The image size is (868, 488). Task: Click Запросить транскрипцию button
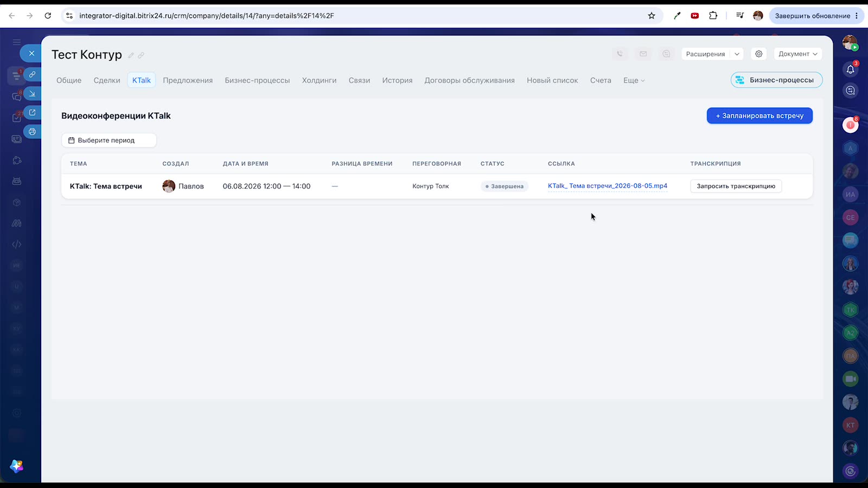click(x=736, y=186)
